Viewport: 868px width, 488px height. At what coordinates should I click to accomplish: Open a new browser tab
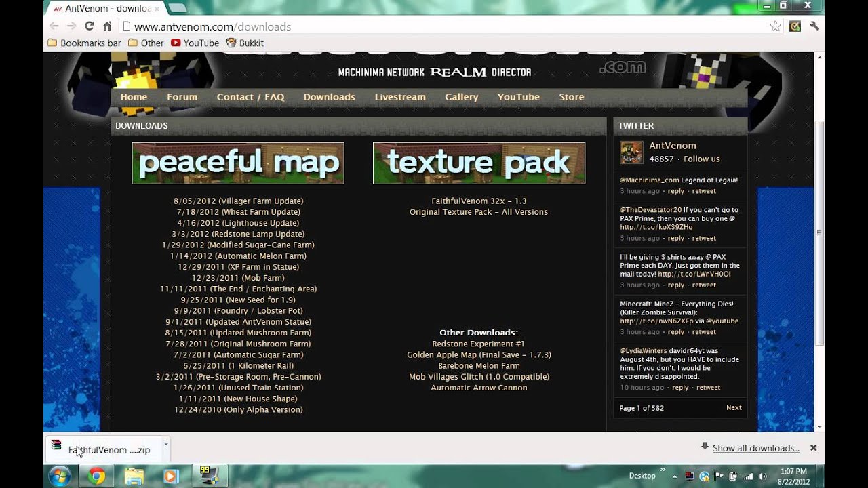click(177, 8)
